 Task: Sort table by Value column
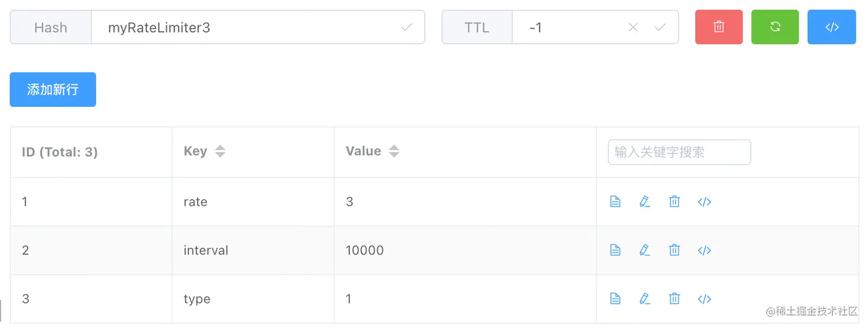[394, 151]
